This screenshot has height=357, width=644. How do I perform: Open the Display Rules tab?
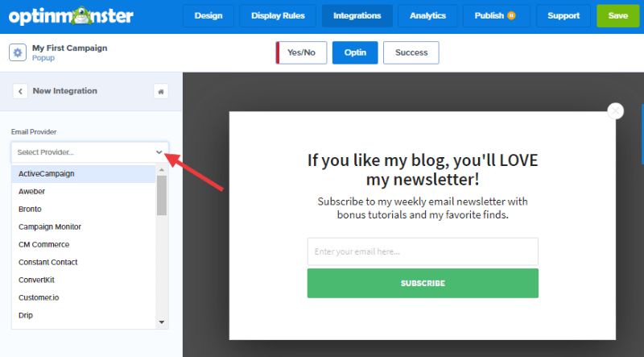pos(278,16)
